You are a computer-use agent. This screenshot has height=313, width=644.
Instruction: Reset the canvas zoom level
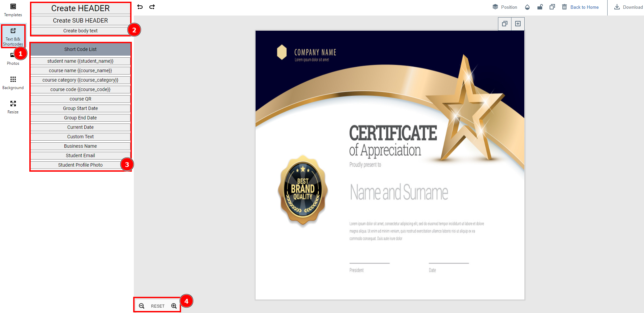pyautogui.click(x=158, y=306)
